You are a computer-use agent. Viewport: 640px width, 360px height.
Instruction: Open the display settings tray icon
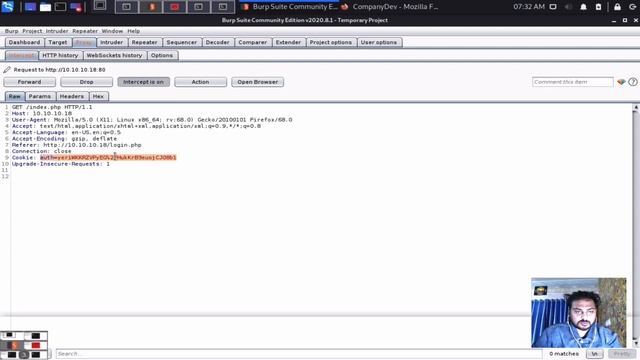click(553, 7)
